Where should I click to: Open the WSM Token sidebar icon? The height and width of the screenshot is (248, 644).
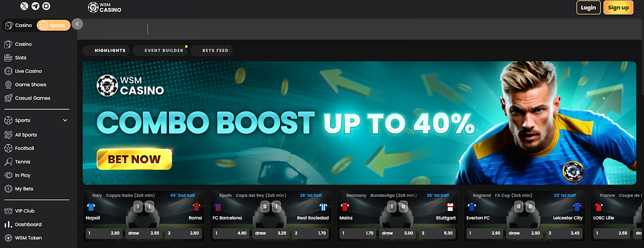pyautogui.click(x=8, y=238)
